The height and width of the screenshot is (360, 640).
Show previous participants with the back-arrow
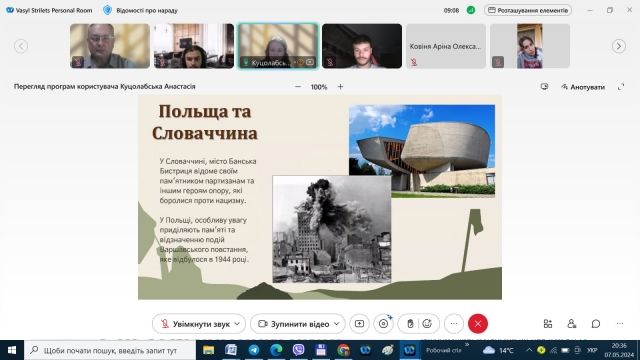(x=21, y=46)
